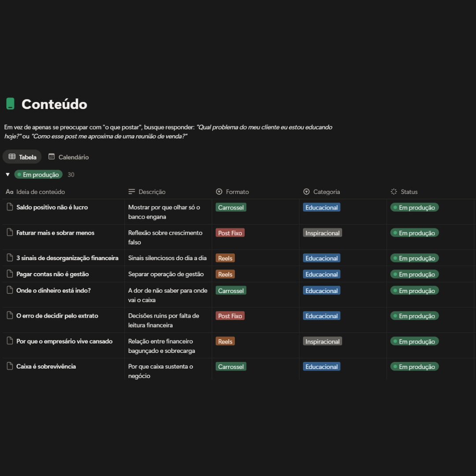Click page icon beside Faturar mais e sobrar menos

[10, 233]
